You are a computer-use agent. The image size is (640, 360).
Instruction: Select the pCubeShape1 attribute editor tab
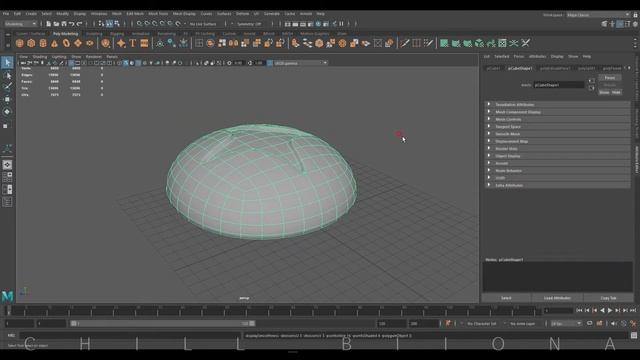(520, 68)
